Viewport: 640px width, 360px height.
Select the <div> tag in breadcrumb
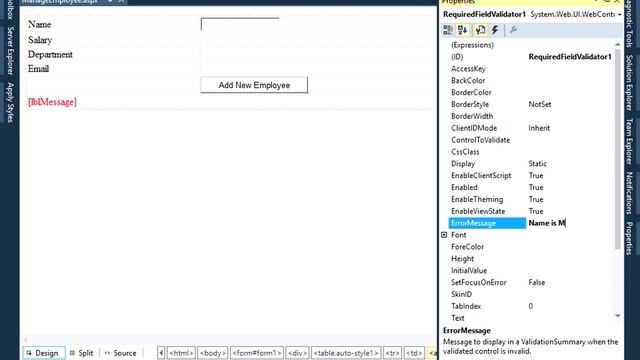coord(297,353)
